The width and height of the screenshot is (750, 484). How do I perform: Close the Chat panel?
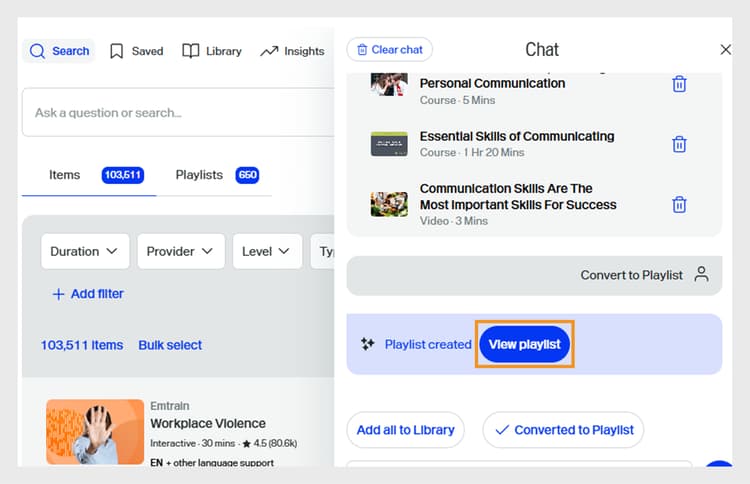pos(725,50)
